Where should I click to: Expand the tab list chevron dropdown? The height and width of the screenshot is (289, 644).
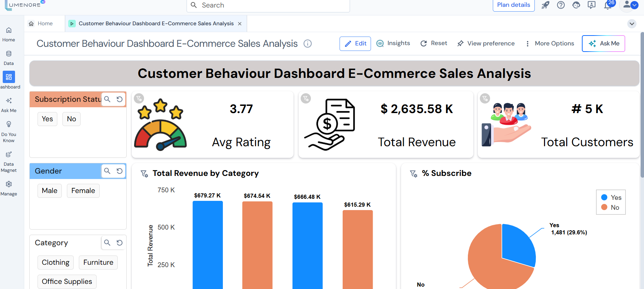[632, 24]
